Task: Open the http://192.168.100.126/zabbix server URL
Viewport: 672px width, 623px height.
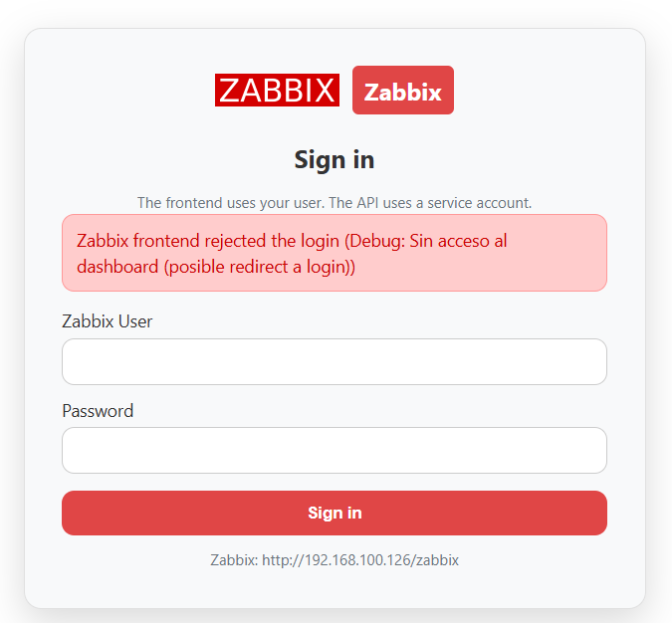Action: click(360, 560)
